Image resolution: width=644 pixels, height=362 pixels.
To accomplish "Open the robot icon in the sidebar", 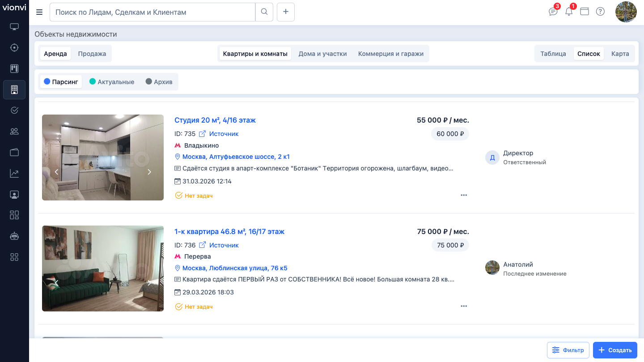I will click(x=14, y=236).
